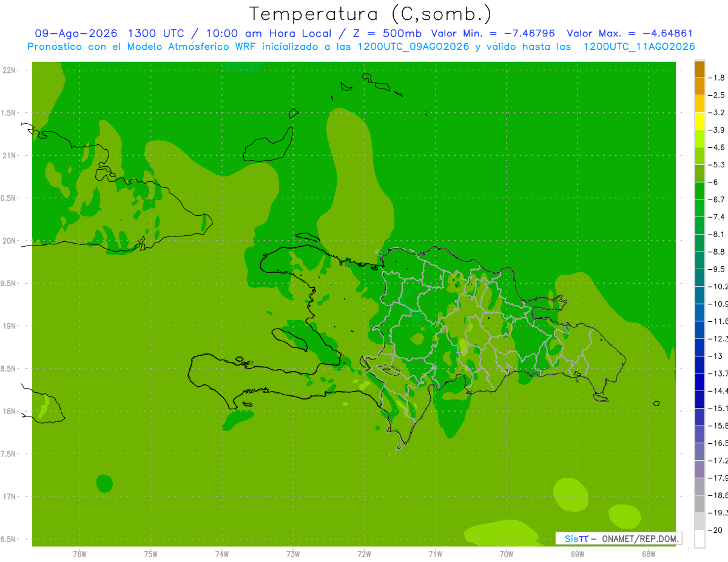Click the '-1.8' legend label

pyautogui.click(x=717, y=78)
